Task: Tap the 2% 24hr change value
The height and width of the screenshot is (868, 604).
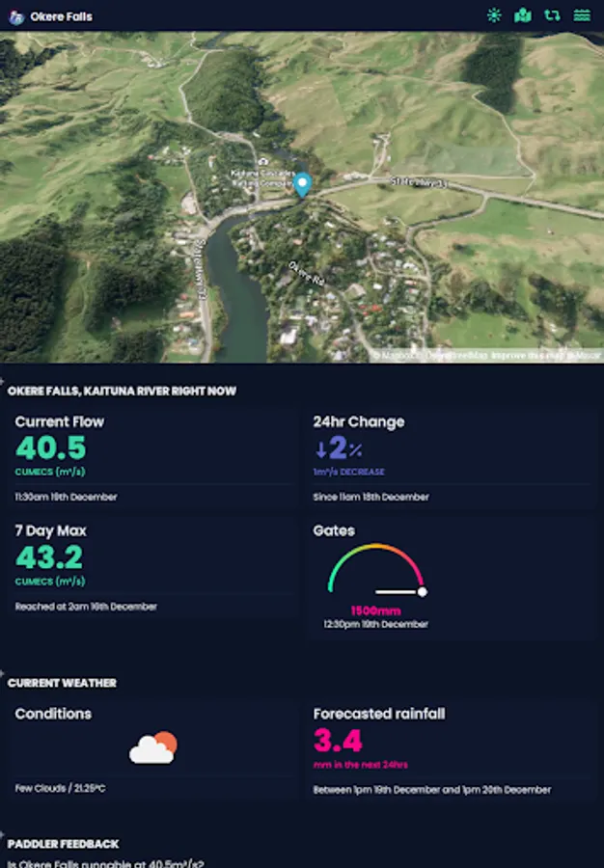Action: (345, 448)
